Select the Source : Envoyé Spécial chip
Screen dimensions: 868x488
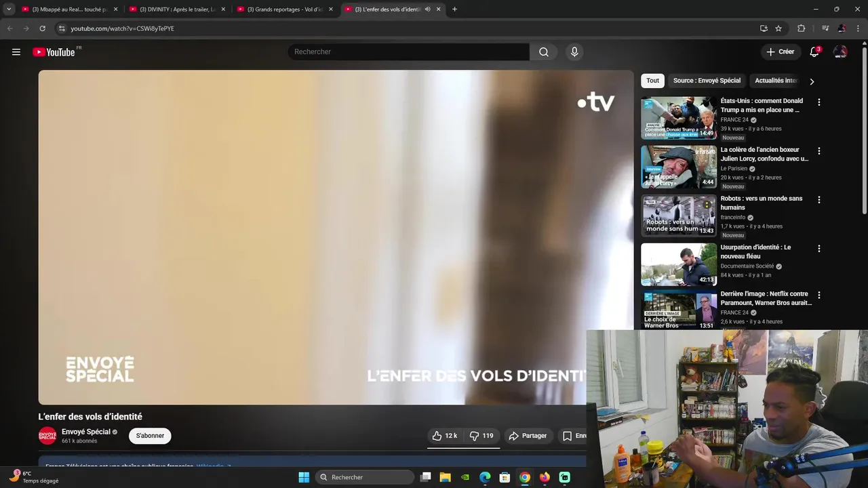[x=707, y=81]
